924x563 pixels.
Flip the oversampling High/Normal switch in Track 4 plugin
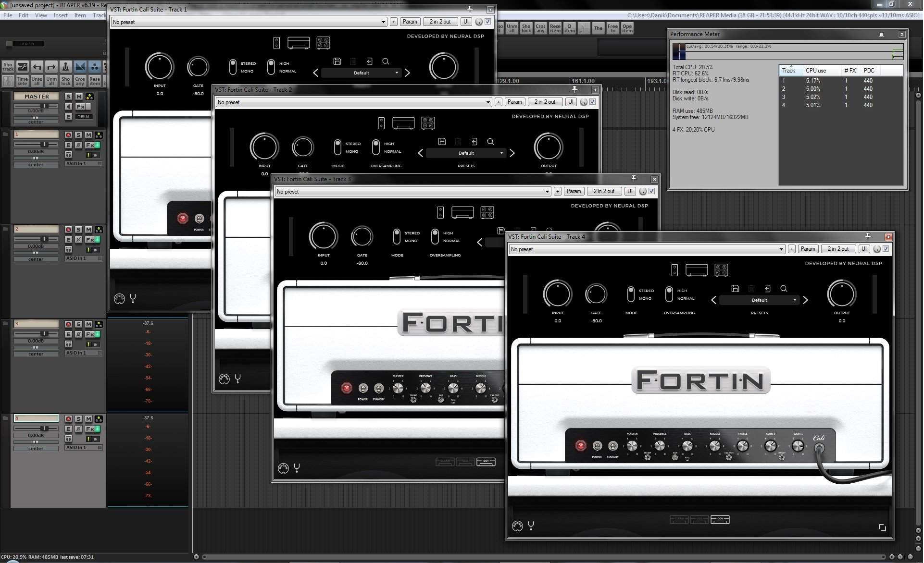(669, 294)
